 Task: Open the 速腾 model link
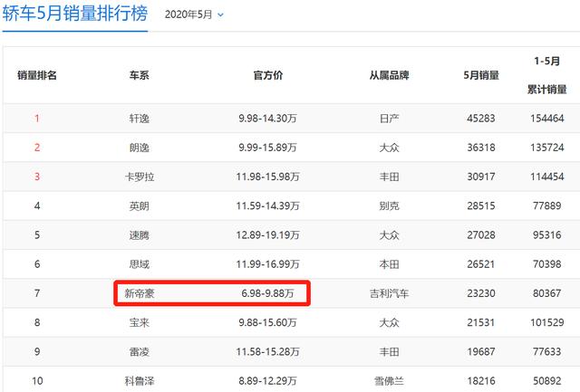[x=139, y=234]
